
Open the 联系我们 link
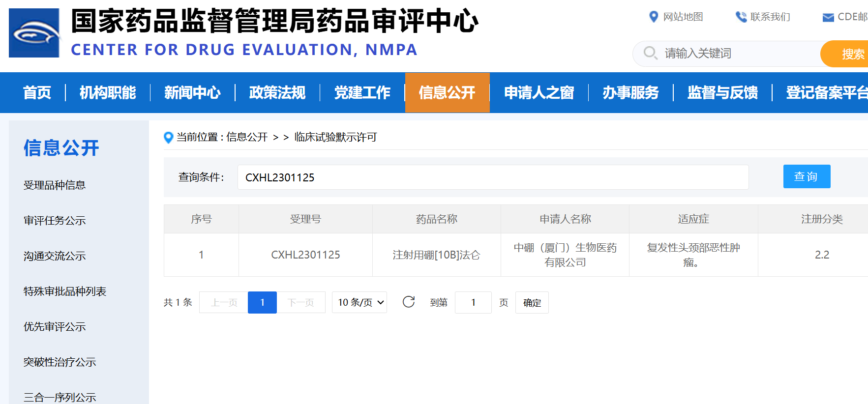coord(770,17)
